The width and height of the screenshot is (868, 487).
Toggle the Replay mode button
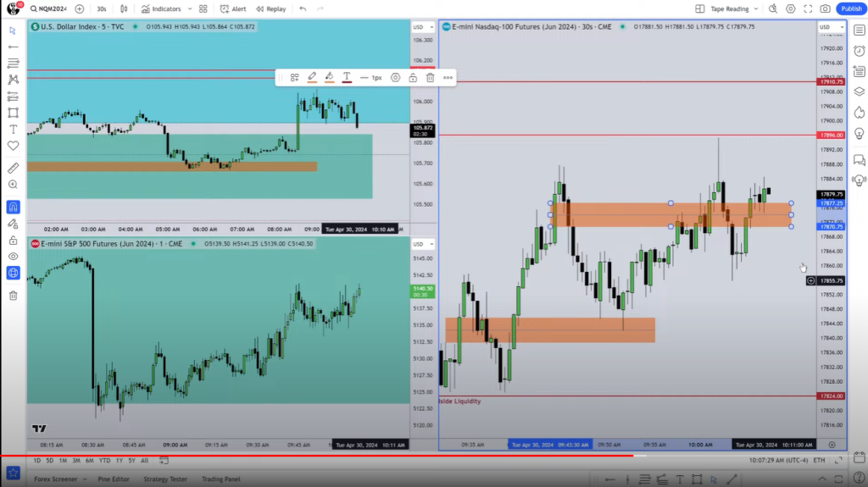pyautogui.click(x=270, y=8)
